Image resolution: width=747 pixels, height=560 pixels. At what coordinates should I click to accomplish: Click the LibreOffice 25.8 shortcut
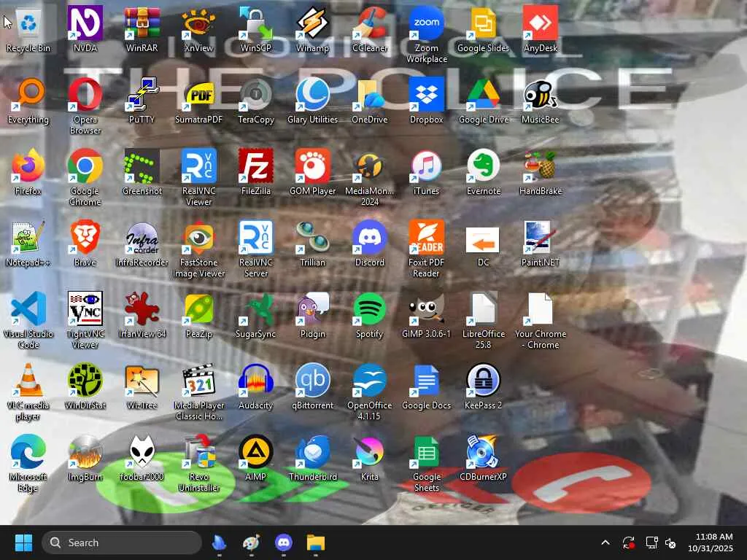(x=483, y=321)
